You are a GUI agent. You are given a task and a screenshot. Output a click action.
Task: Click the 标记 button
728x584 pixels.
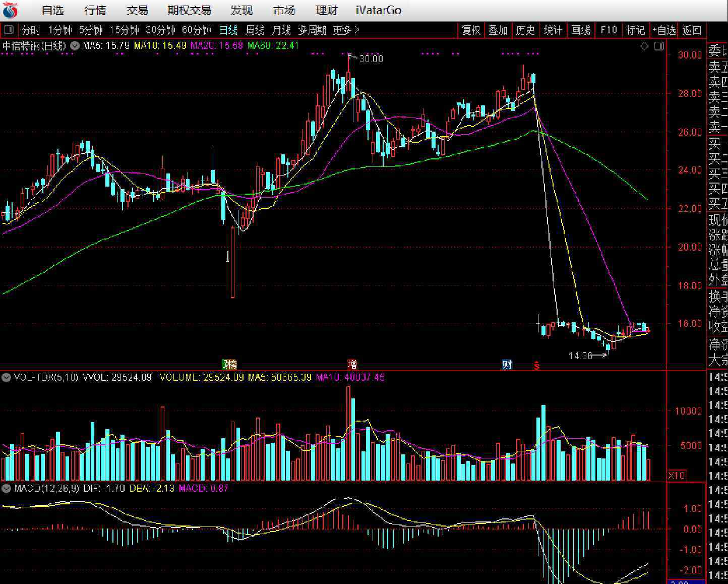(x=636, y=30)
